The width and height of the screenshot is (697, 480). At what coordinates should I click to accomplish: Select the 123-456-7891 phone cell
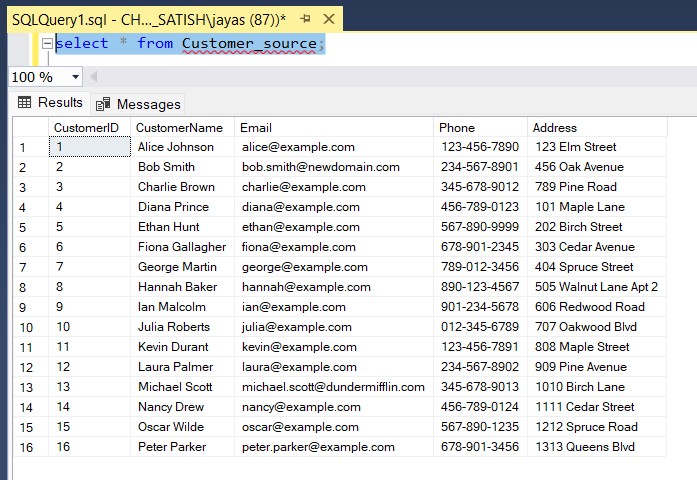coord(480,347)
